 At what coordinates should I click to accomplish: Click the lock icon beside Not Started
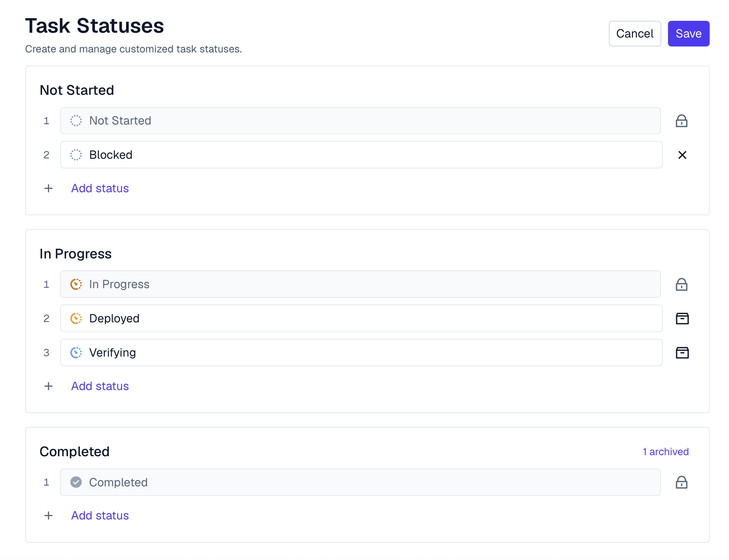click(681, 121)
